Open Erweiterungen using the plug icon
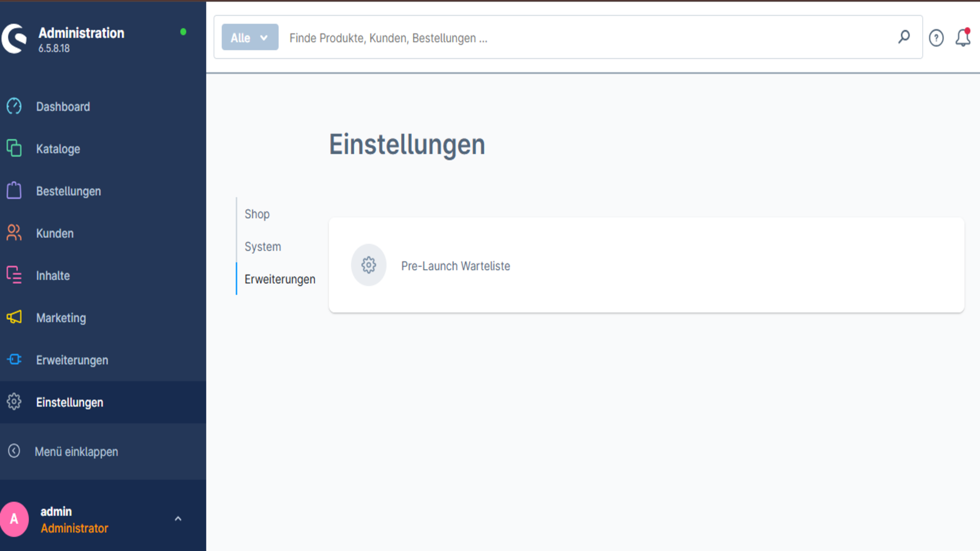Image resolution: width=980 pixels, height=551 pixels. [x=14, y=360]
